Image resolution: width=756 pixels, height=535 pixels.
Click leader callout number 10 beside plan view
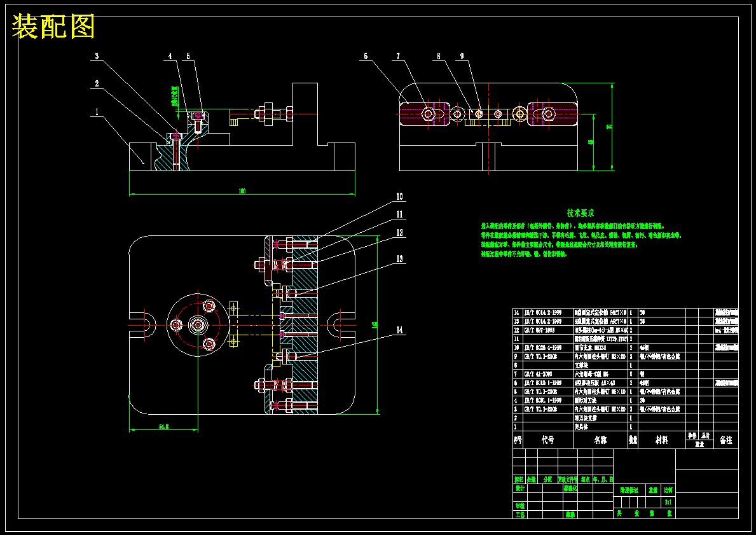[x=399, y=197]
